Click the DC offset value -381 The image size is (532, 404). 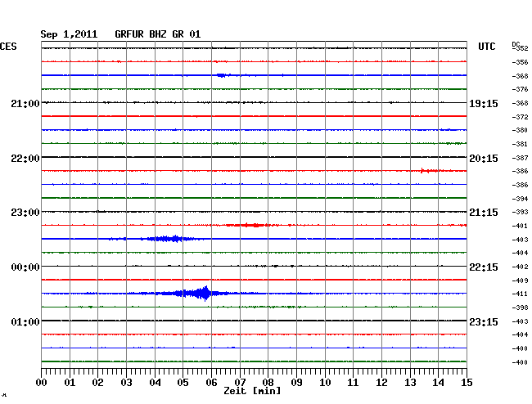coord(520,144)
